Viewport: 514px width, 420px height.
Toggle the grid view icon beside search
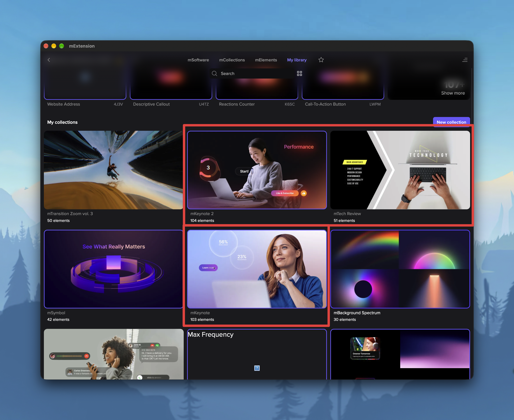coord(299,74)
